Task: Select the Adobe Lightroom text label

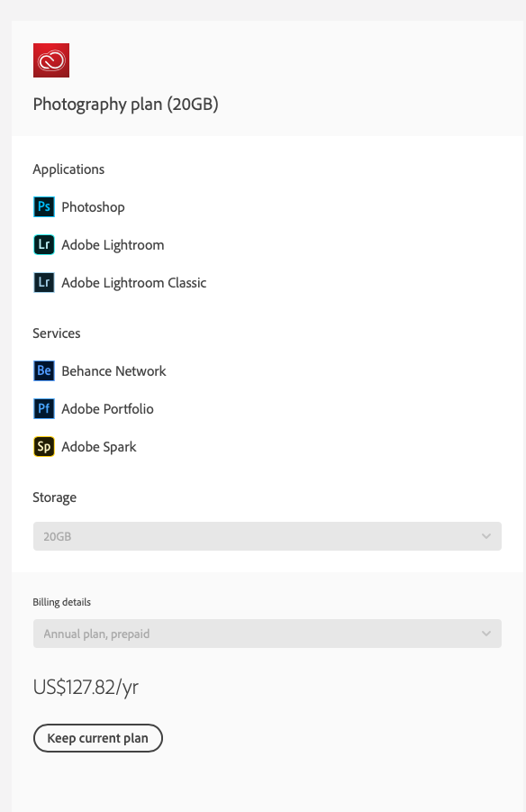Action: [x=113, y=245]
